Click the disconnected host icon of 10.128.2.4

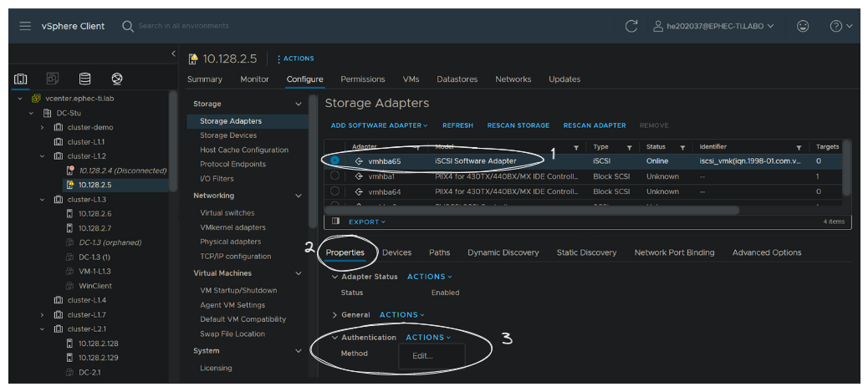coord(69,171)
